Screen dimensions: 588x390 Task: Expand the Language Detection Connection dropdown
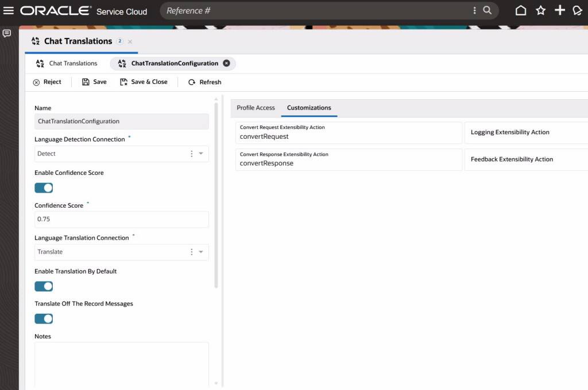pyautogui.click(x=201, y=154)
